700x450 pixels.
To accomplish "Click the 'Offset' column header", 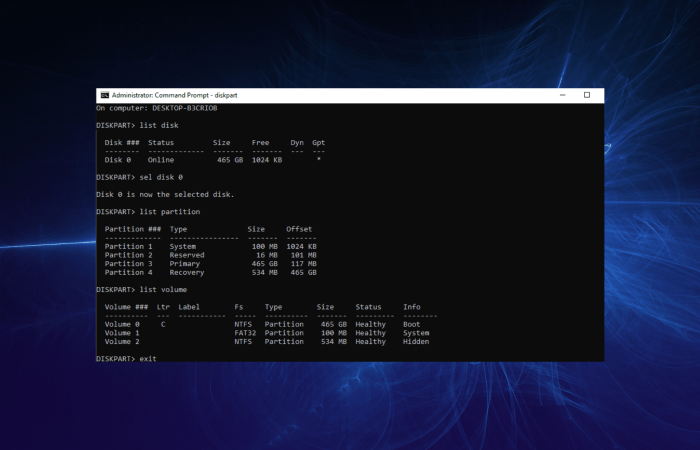I will (299, 229).
